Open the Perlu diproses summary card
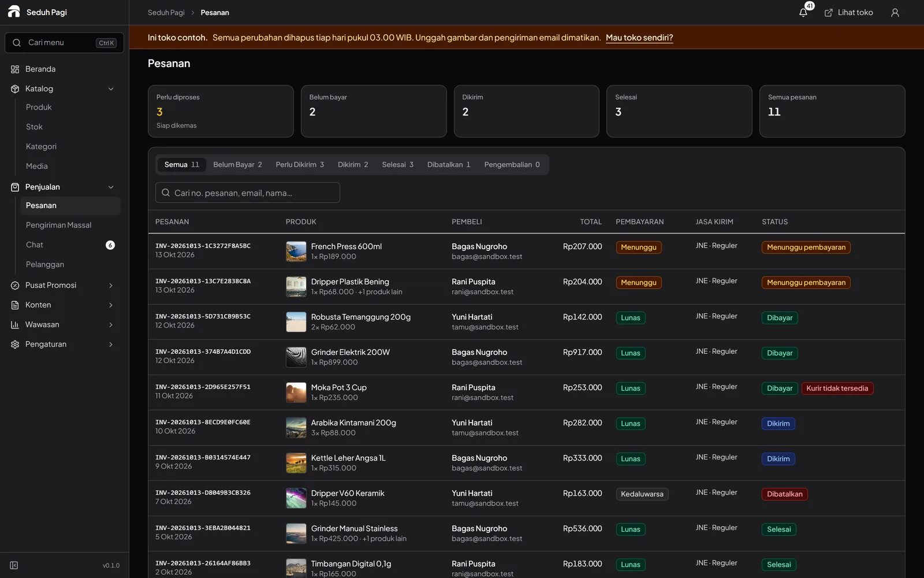924x578 pixels. 221,111
